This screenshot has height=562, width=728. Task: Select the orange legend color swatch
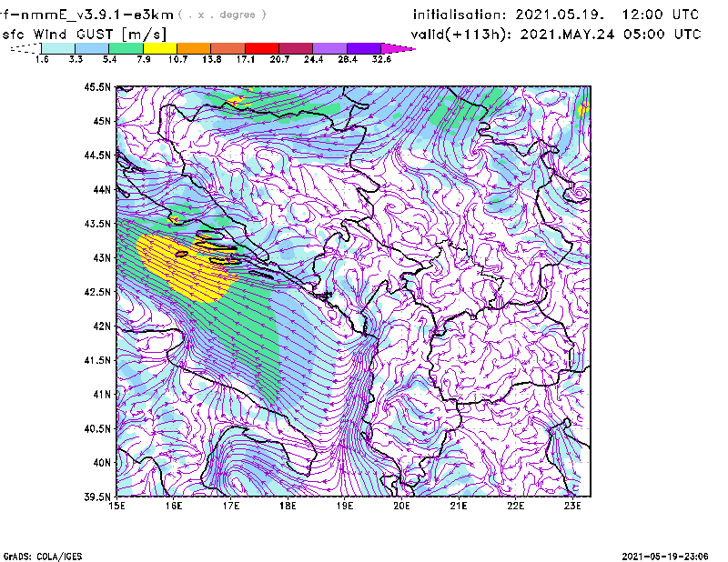[194, 48]
